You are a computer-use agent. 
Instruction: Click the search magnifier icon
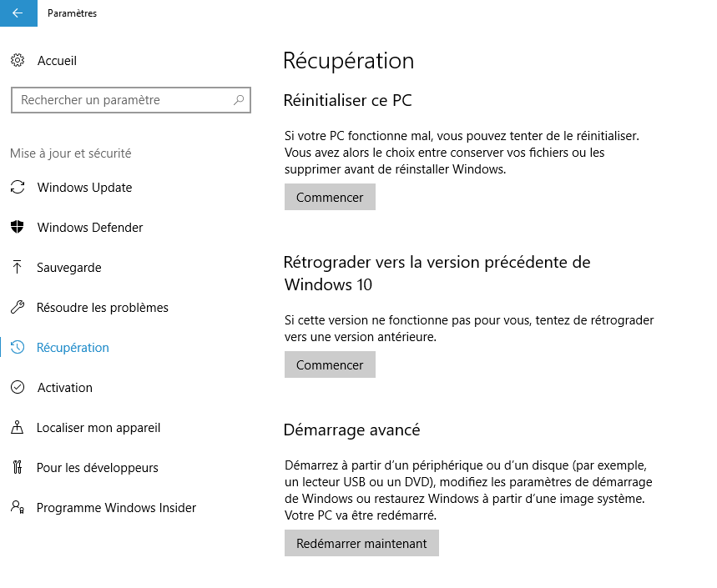pos(239,99)
